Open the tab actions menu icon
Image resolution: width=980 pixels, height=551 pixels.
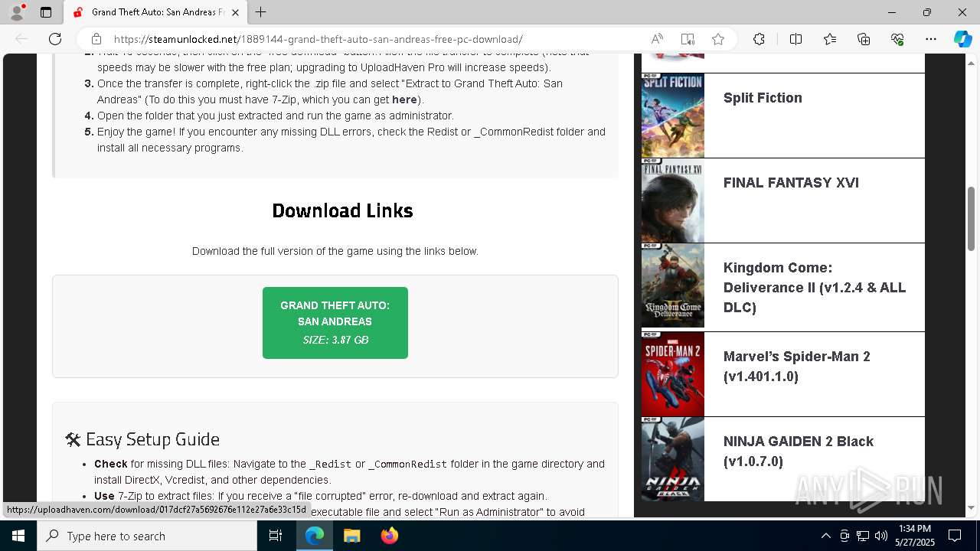(x=46, y=12)
